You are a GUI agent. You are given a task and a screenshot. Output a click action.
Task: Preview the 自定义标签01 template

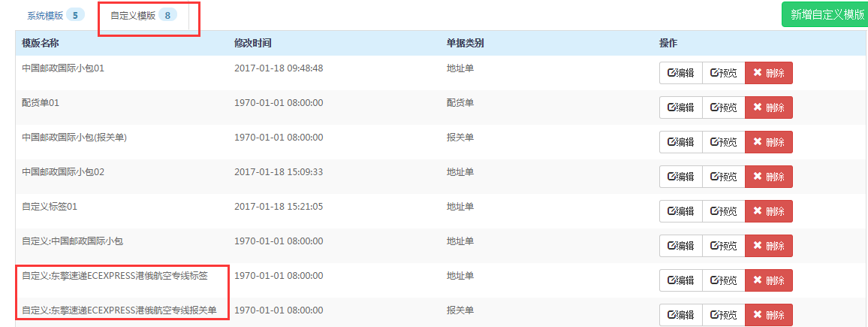(x=723, y=211)
